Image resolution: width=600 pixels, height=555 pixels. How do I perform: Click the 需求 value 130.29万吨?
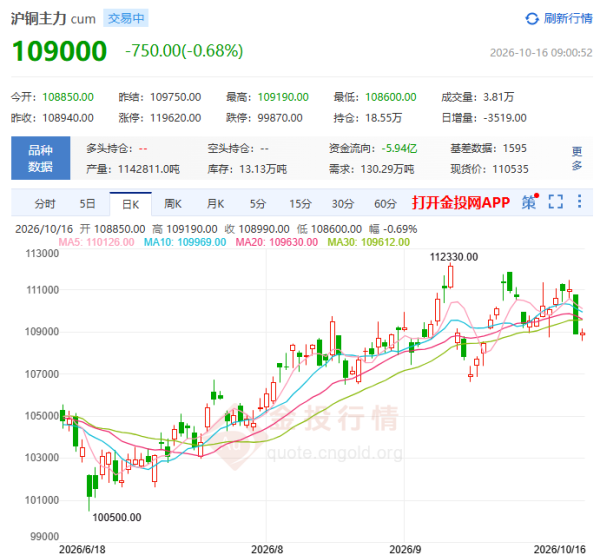click(387, 169)
